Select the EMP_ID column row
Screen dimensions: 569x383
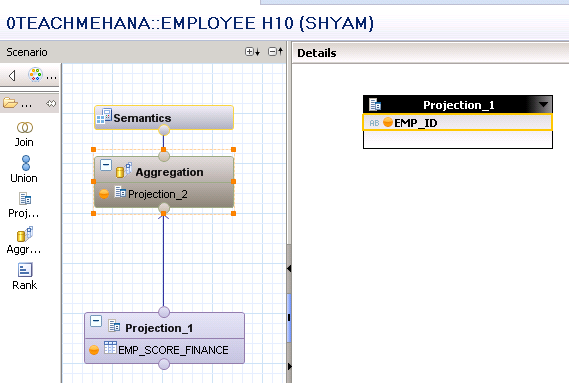pyautogui.click(x=458, y=122)
